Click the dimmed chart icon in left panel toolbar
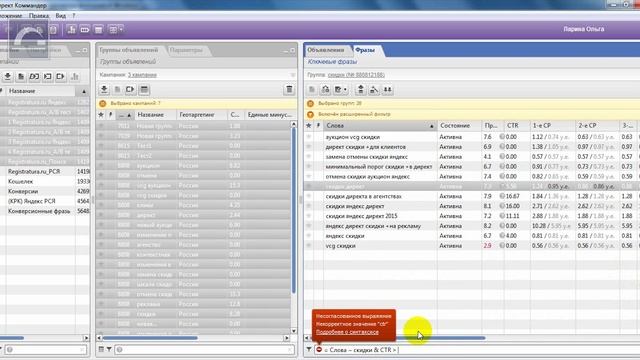The height and width of the screenshot is (360, 640). point(75,76)
